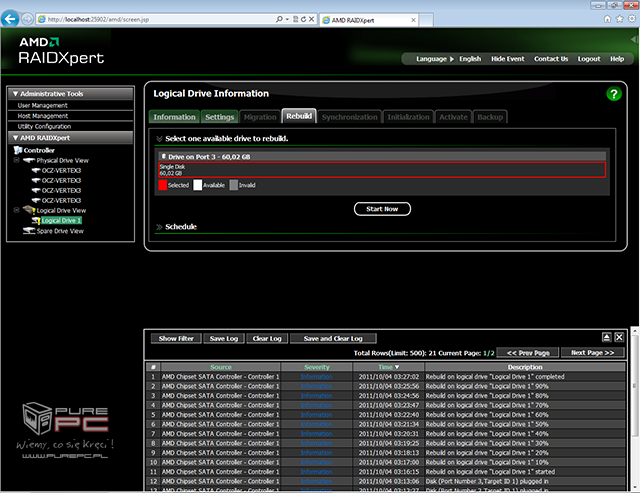
Task: Click the Logical Drive 1 icon
Action: pos(36,220)
